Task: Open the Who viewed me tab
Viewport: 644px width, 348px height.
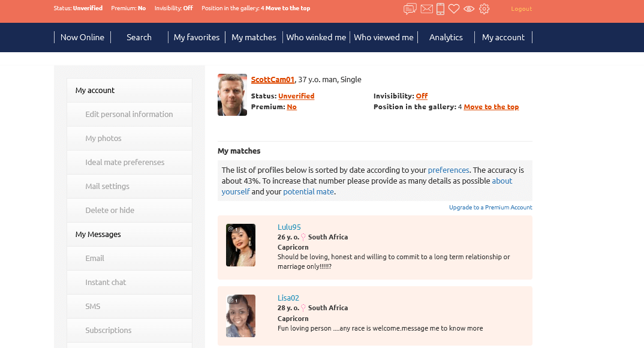Action: coord(384,37)
